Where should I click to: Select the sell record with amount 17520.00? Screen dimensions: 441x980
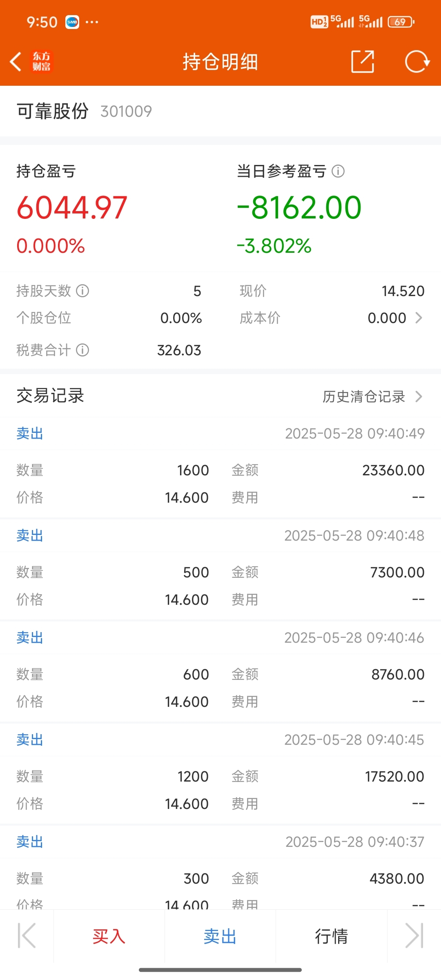[220, 774]
